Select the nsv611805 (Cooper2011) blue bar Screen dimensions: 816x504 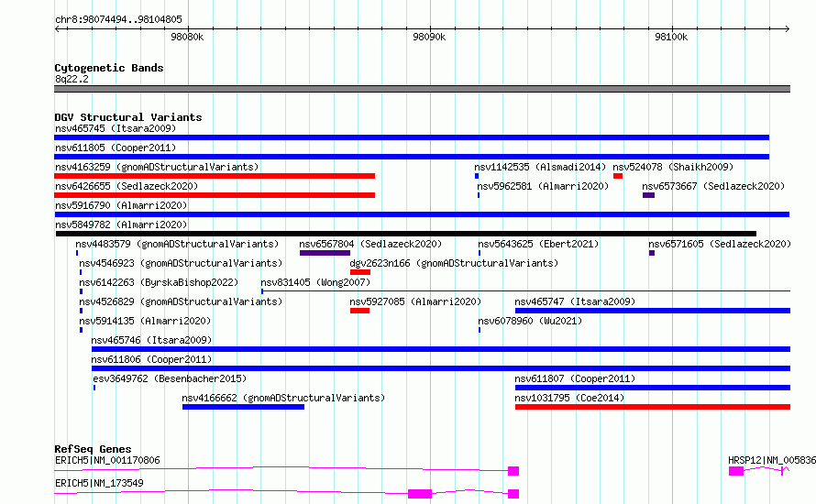pos(412,157)
